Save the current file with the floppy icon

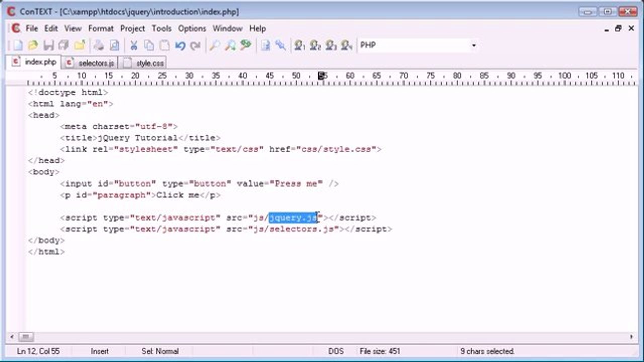[48, 45]
